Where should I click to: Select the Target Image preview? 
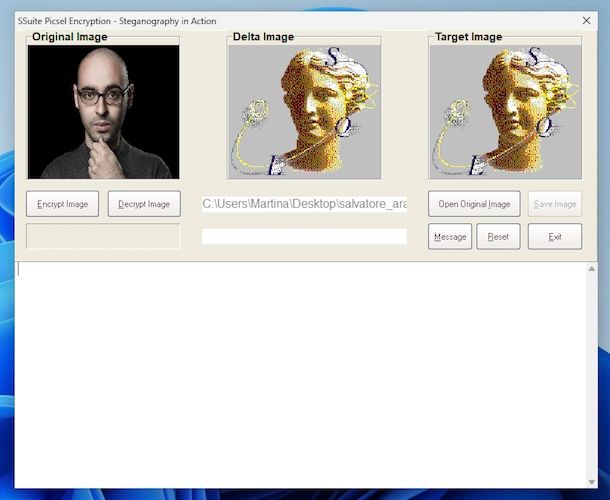(505, 112)
